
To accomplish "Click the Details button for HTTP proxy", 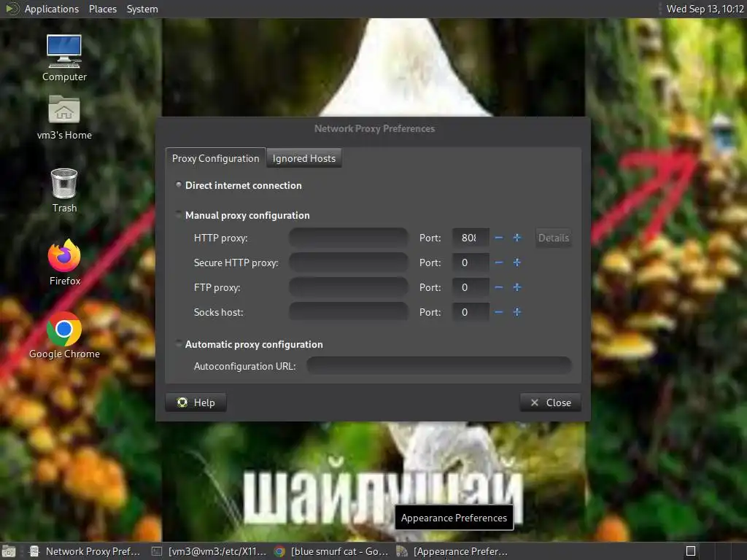I will tap(553, 238).
